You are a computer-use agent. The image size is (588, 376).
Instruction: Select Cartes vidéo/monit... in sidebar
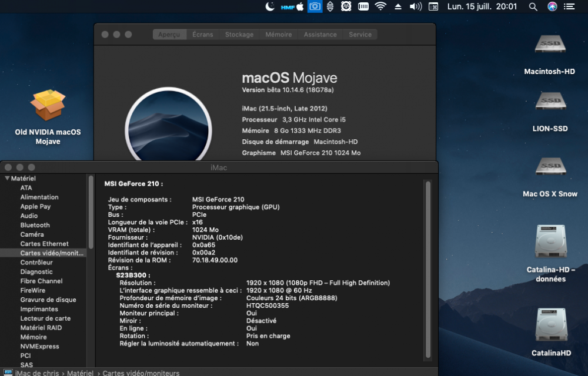[x=44, y=253]
